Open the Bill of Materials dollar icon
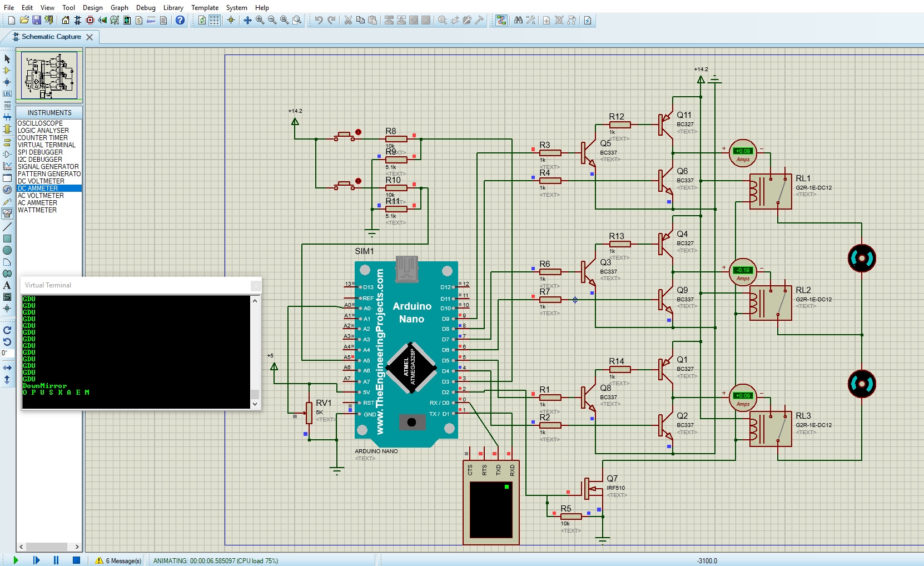924x566 pixels. [x=139, y=20]
